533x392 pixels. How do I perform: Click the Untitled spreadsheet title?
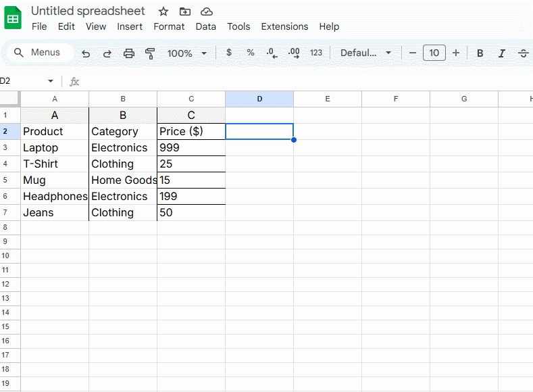[88, 11]
